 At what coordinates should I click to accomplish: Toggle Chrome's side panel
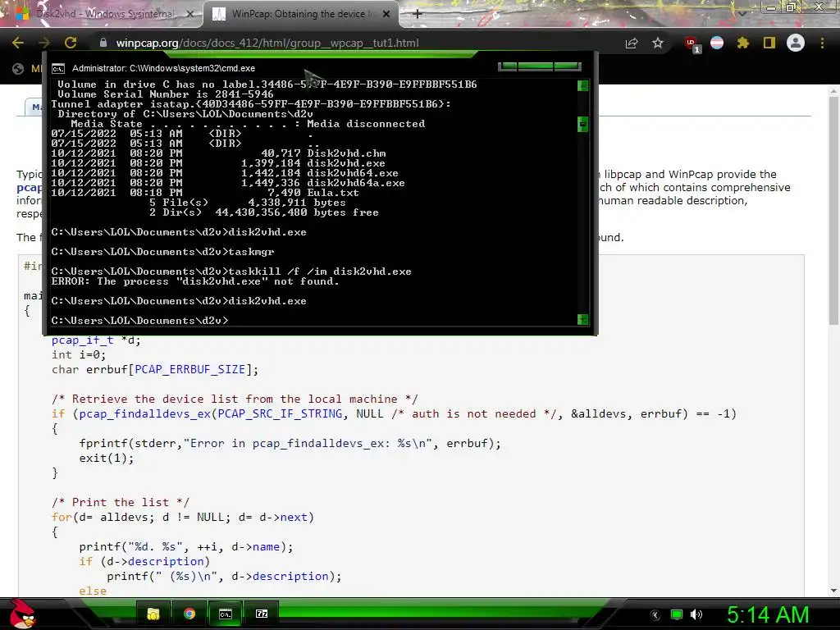[769, 43]
